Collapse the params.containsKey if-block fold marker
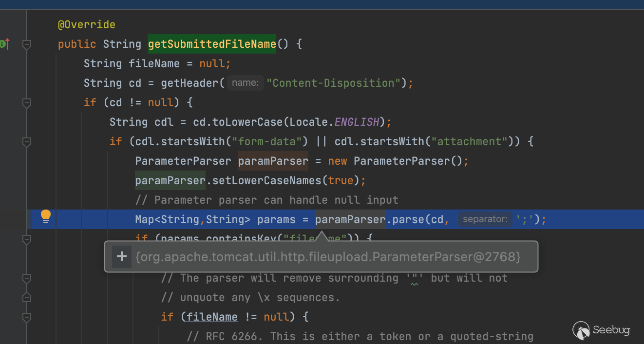Image resolution: width=644 pixels, height=344 pixels. click(x=27, y=239)
